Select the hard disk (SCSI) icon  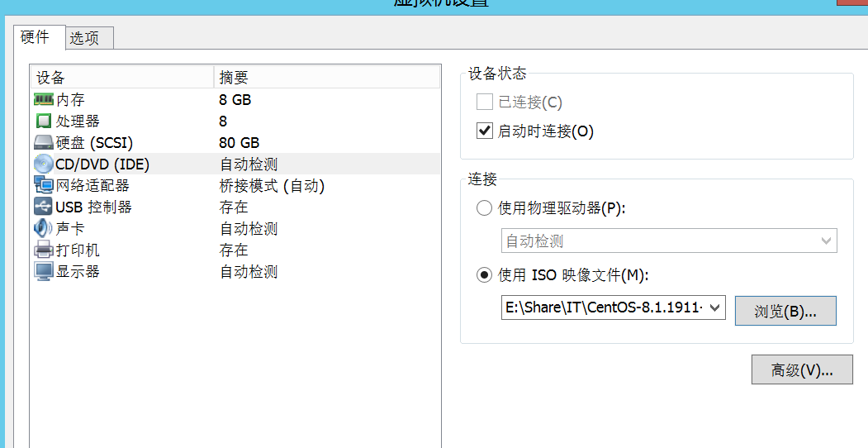[44, 142]
